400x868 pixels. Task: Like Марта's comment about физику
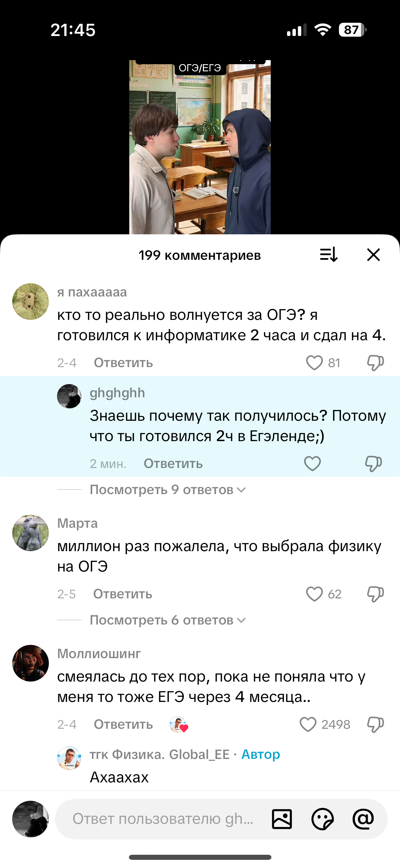coord(314,594)
